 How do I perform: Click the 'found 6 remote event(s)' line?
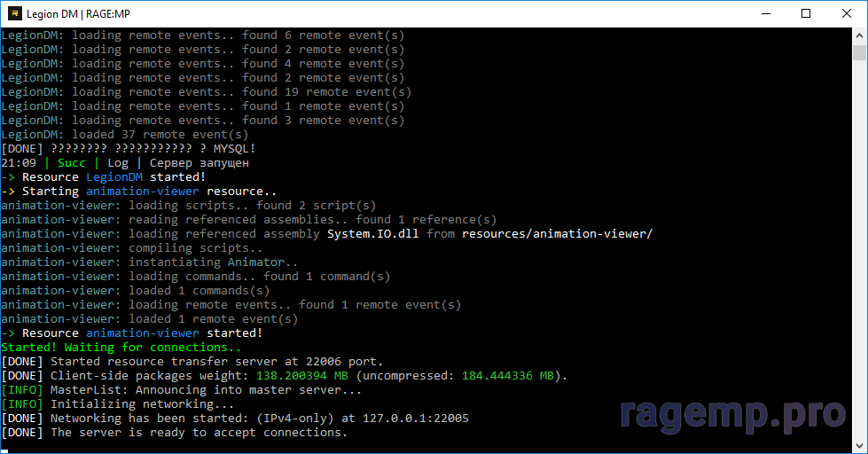click(x=203, y=35)
